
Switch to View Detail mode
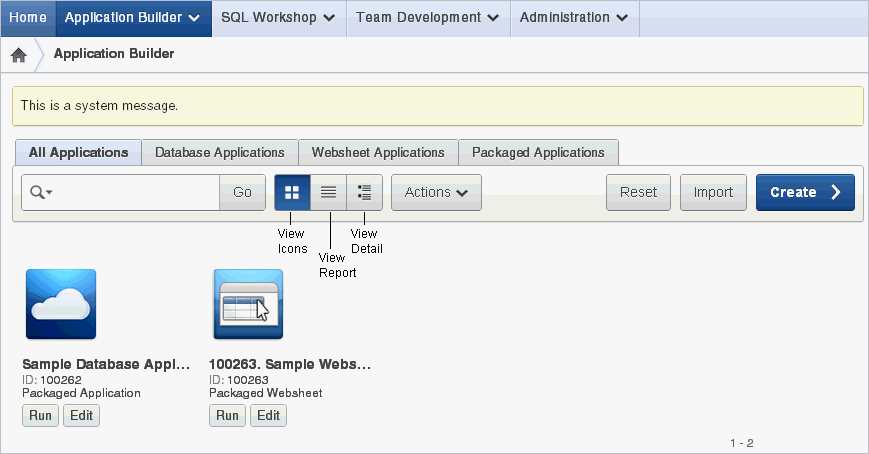tap(365, 192)
